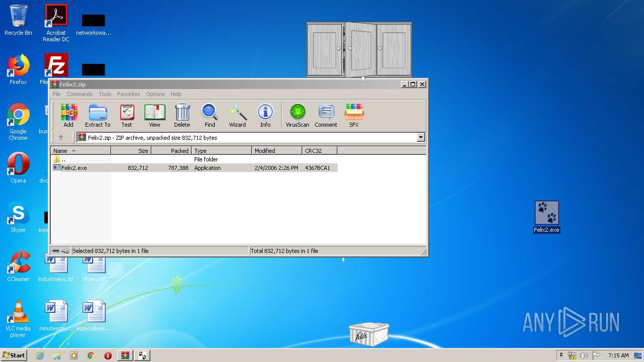
Task: Select the Recycle Bin desktop icon
Action: coord(18,20)
